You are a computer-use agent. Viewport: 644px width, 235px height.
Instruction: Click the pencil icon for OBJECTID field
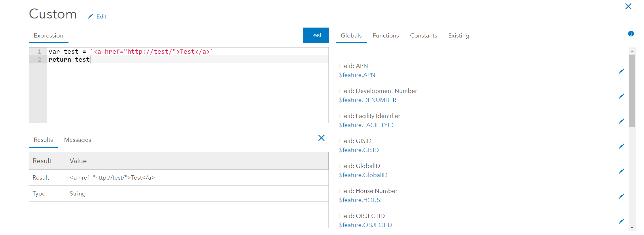[x=621, y=221]
